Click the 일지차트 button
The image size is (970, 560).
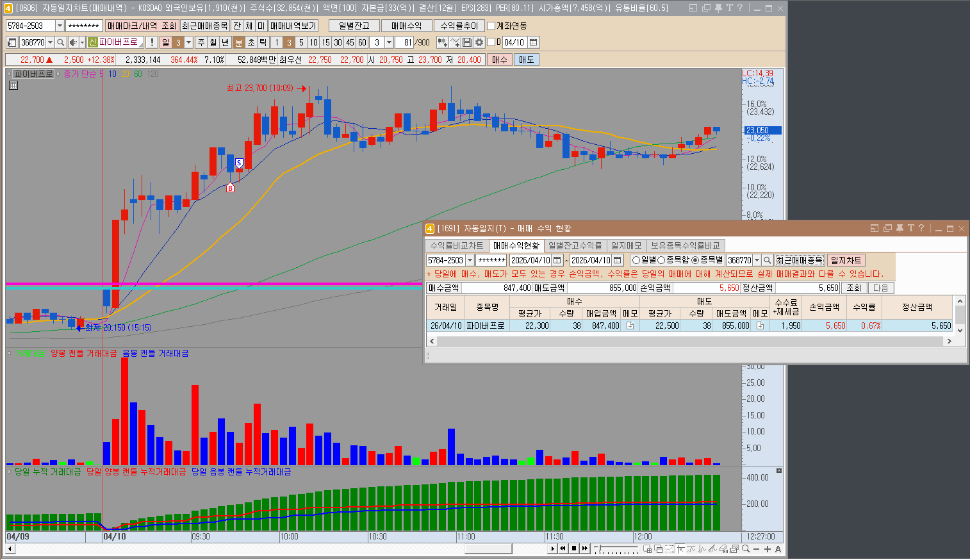pos(846,260)
